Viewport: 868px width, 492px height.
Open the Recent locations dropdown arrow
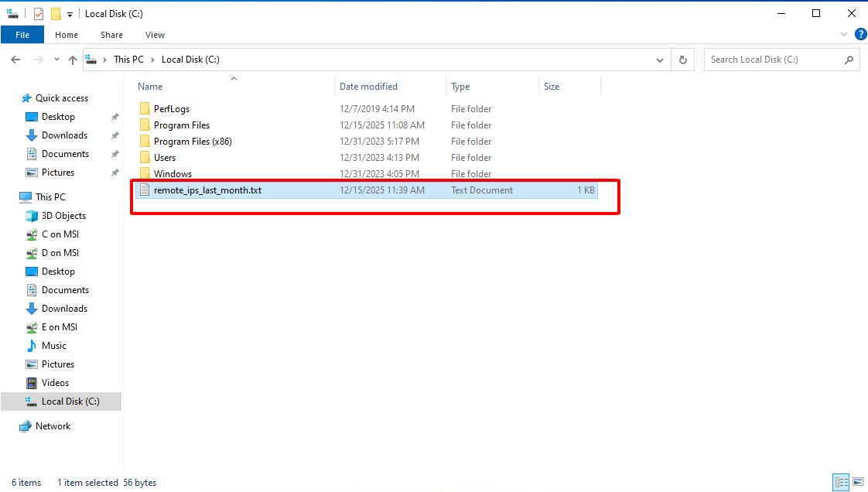56,60
